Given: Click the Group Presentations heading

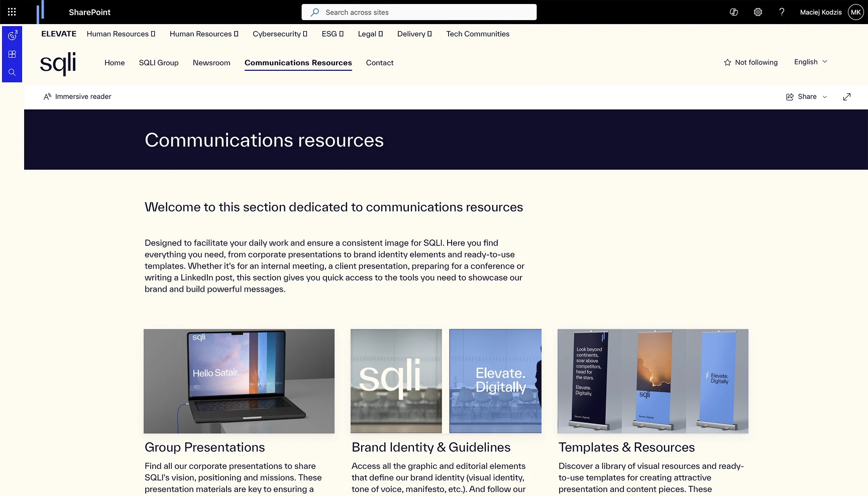Looking at the screenshot, I should [204, 447].
